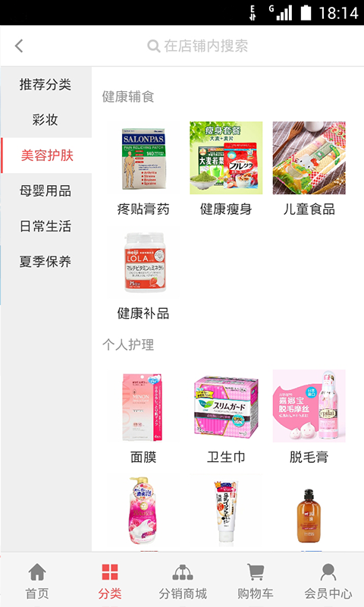Open the 会员中心 person icon
364x607 pixels.
(328, 571)
